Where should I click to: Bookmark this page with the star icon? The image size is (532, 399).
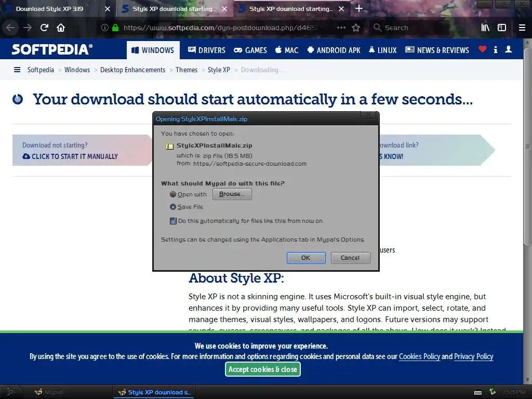tap(355, 28)
